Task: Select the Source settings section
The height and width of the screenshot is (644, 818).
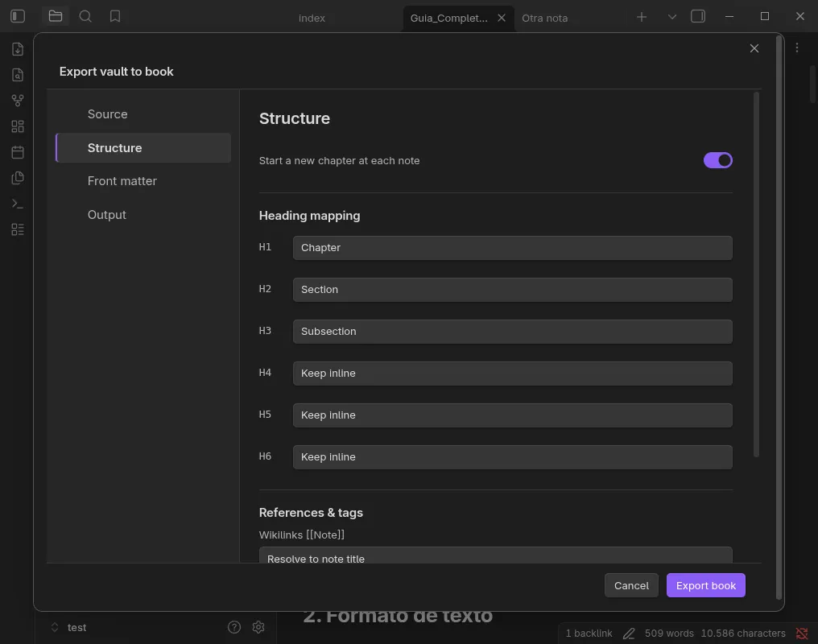Action: tap(143, 114)
